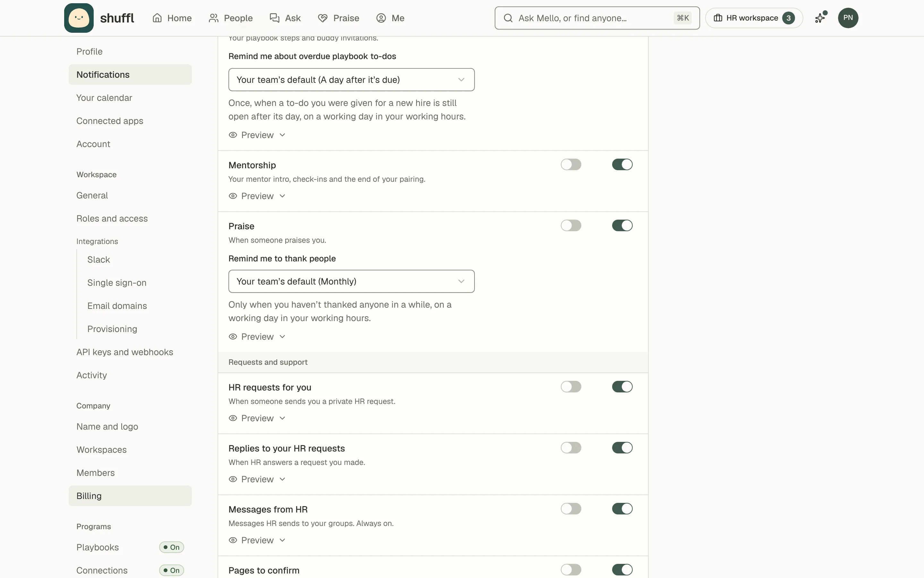The height and width of the screenshot is (578, 924).
Task: Open the PN avatar menu
Action: 848,18
